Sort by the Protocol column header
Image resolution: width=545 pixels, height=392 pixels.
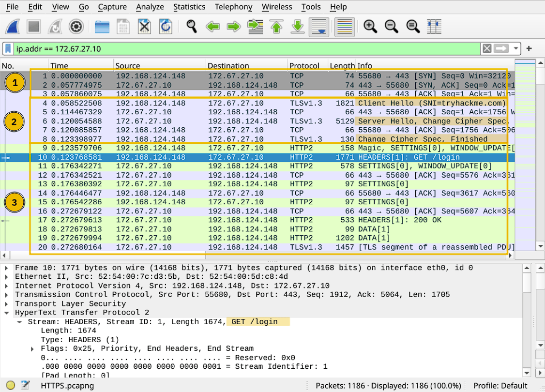[308, 65]
